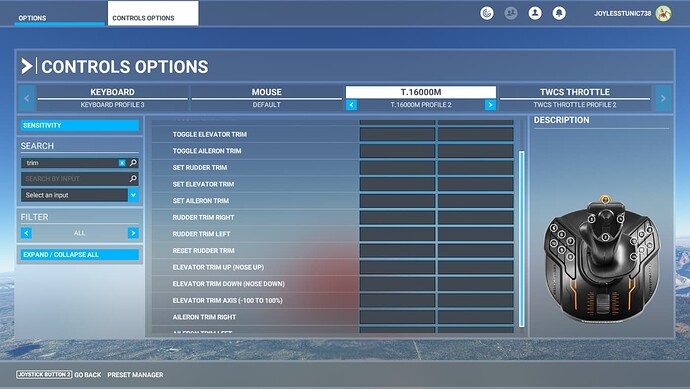Open the notifications bell icon

(x=559, y=13)
